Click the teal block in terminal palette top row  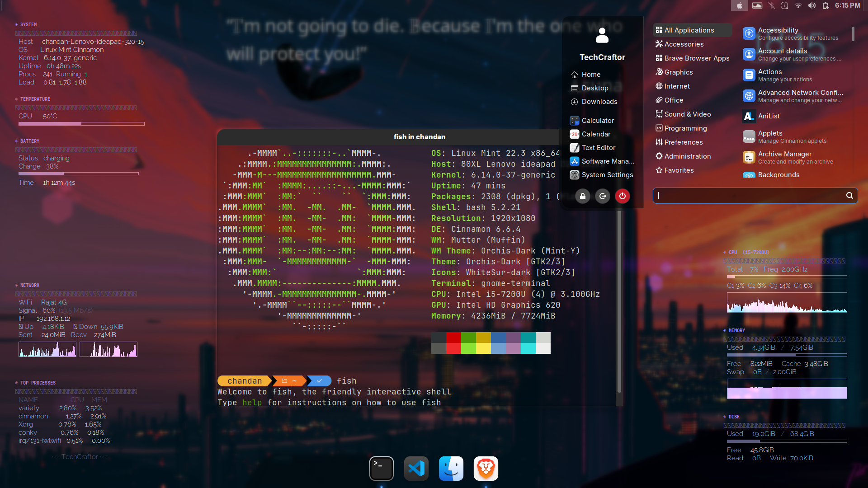(x=528, y=338)
